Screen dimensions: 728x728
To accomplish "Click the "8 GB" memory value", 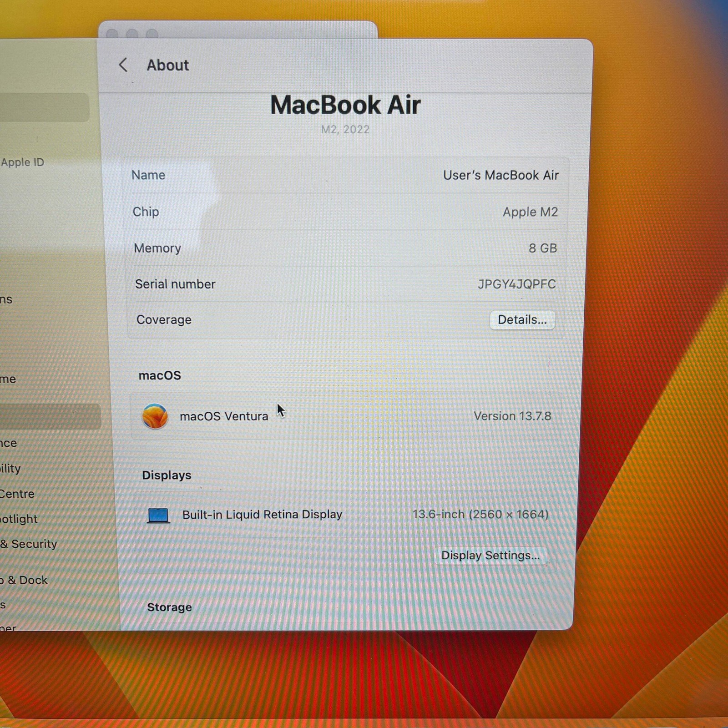I will point(543,248).
